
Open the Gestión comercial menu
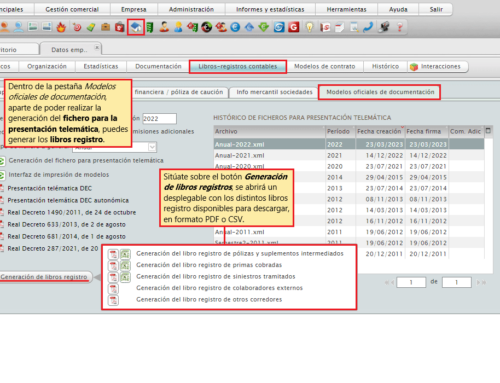coord(72,9)
